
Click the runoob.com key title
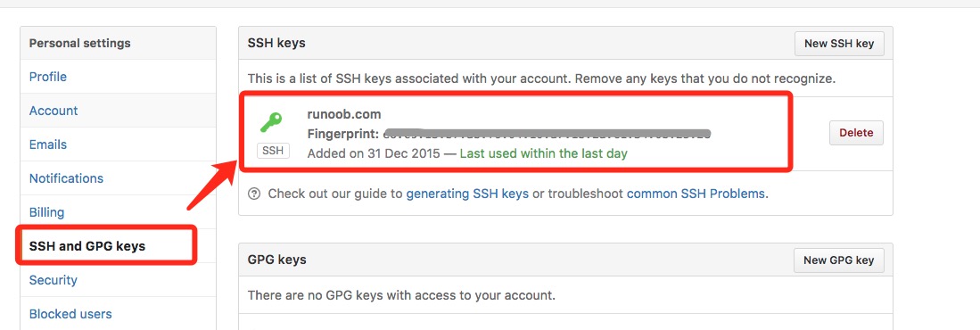tap(344, 114)
